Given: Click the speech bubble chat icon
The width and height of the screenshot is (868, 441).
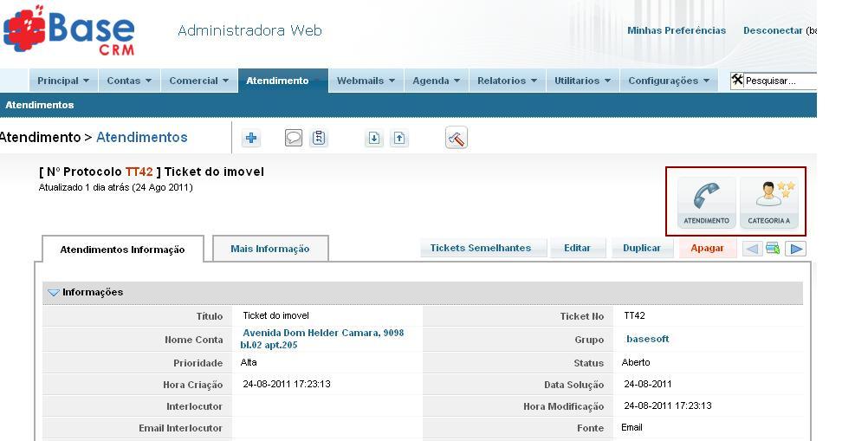Looking at the screenshot, I should 294,138.
